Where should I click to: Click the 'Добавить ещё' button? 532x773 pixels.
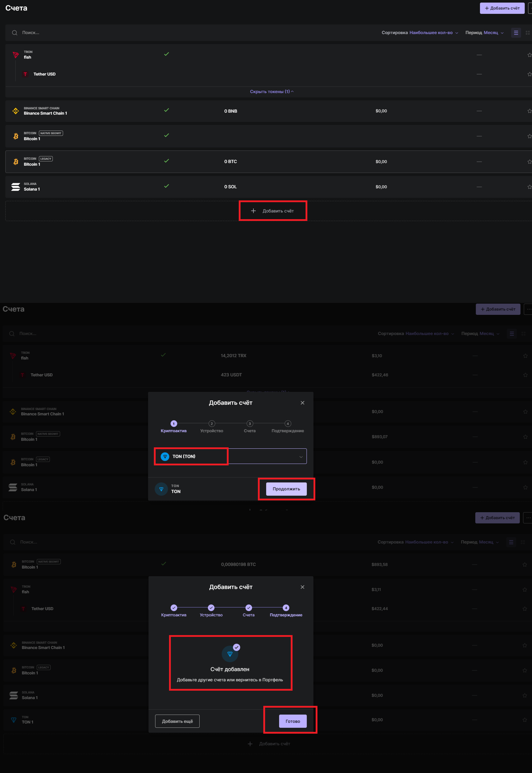click(x=177, y=721)
